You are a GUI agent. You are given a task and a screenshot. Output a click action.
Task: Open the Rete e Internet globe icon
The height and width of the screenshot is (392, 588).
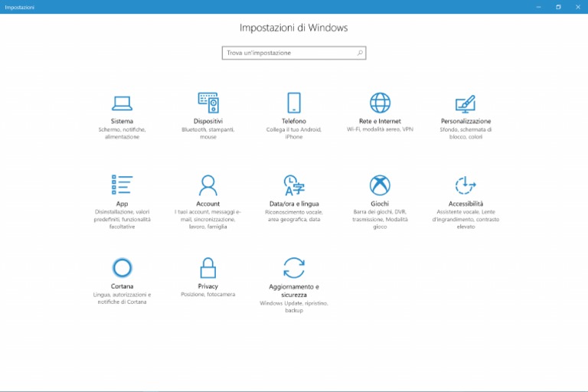point(380,103)
